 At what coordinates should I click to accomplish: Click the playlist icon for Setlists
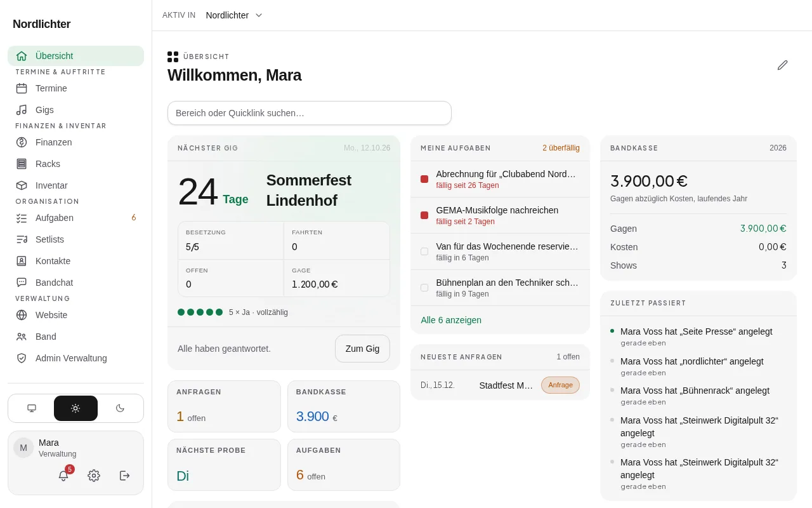[22, 239]
